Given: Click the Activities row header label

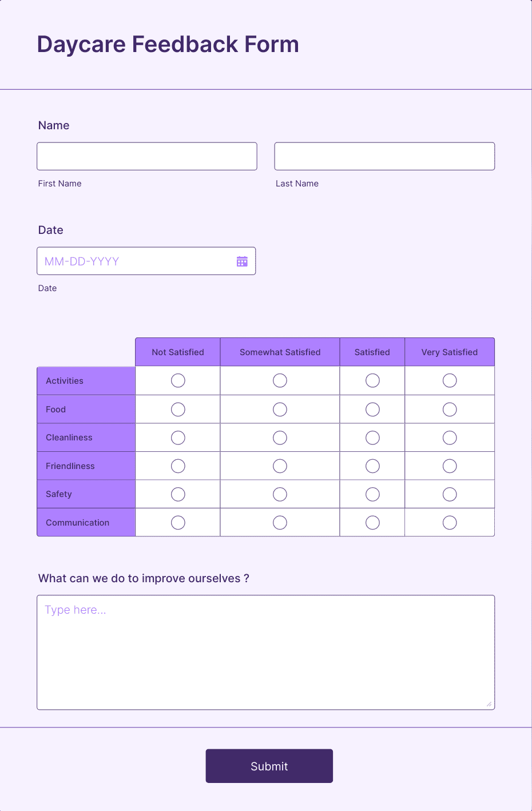Looking at the screenshot, I should (x=65, y=380).
